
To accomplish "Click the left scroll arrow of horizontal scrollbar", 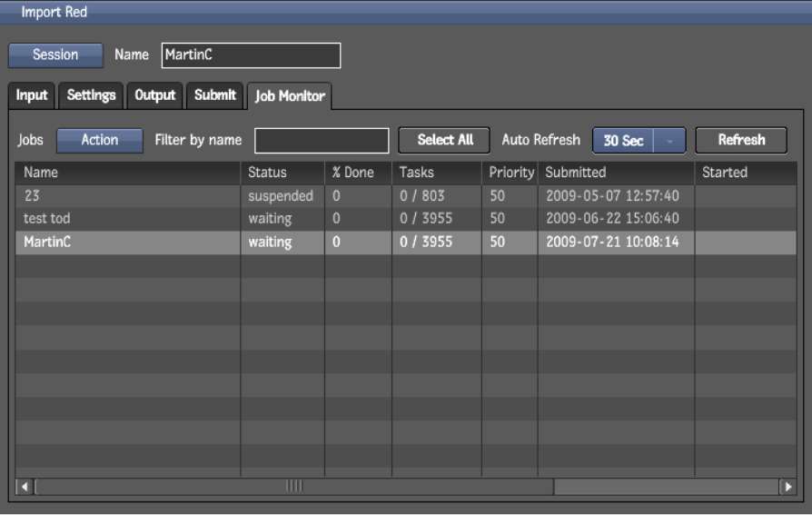I will tap(25, 487).
